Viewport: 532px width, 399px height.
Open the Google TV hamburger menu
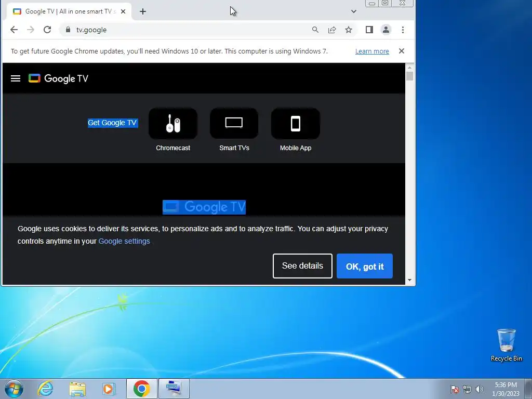point(16,79)
